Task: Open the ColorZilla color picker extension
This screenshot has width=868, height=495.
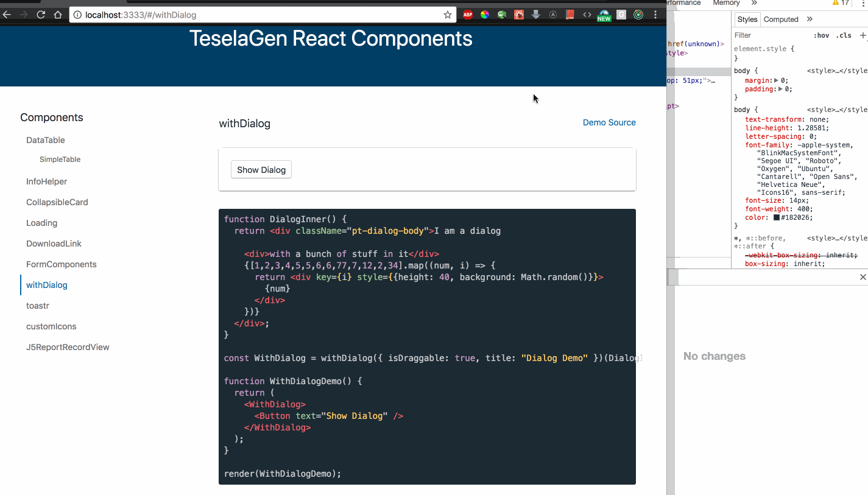Action: pos(484,14)
